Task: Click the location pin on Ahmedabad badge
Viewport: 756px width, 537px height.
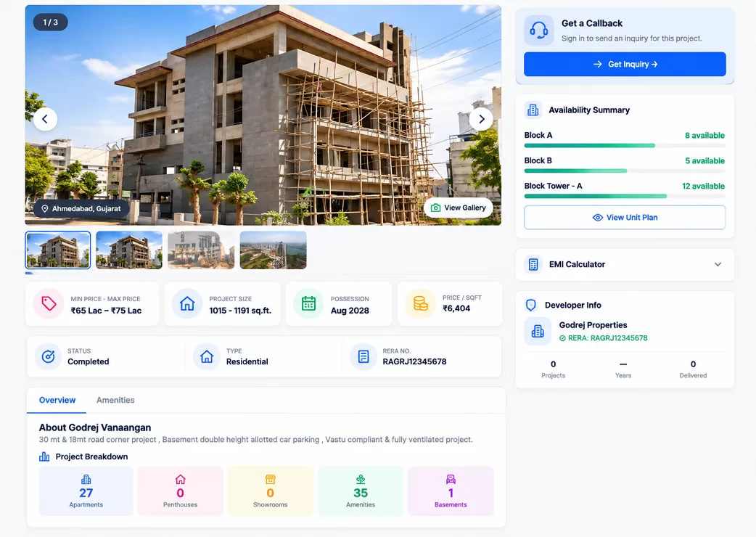Action: click(x=45, y=209)
